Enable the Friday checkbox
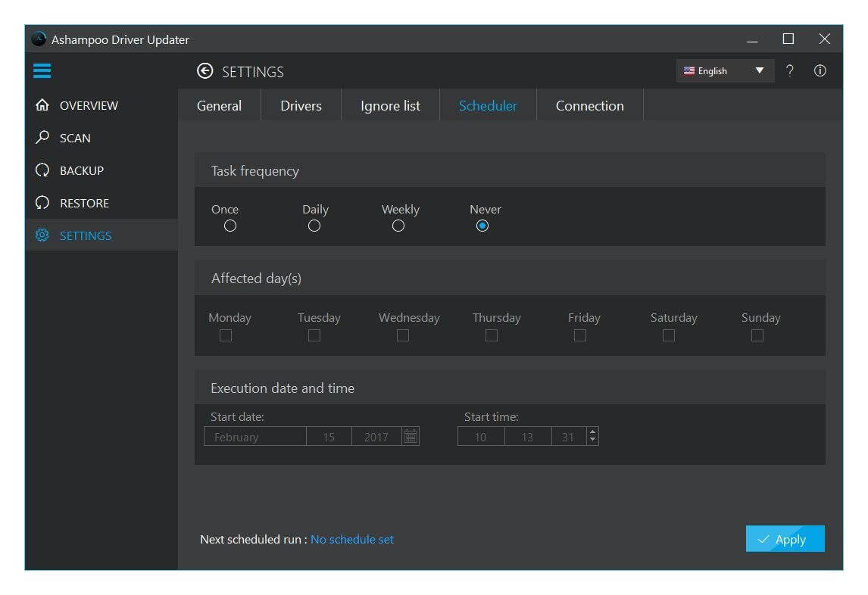The height and width of the screenshot is (595, 868). (x=579, y=335)
